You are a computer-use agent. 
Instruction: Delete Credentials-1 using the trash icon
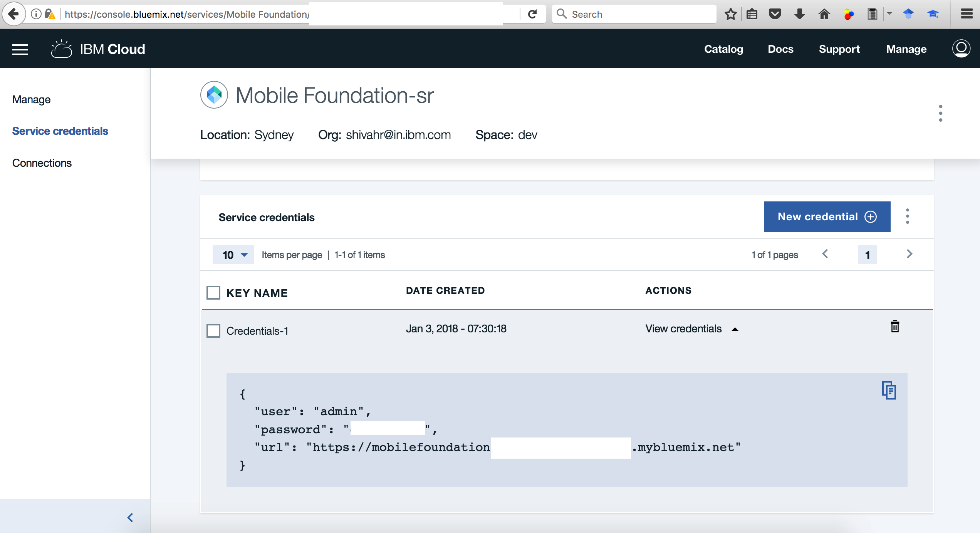pyautogui.click(x=895, y=327)
